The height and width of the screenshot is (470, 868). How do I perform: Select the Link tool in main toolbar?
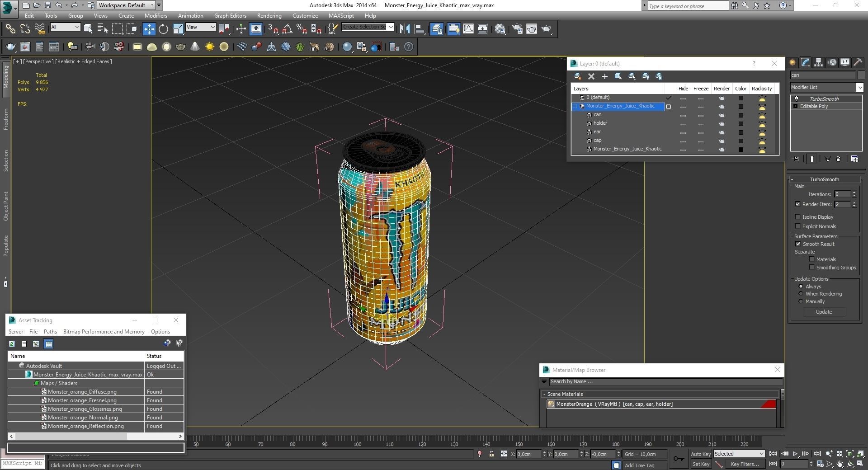pos(10,29)
